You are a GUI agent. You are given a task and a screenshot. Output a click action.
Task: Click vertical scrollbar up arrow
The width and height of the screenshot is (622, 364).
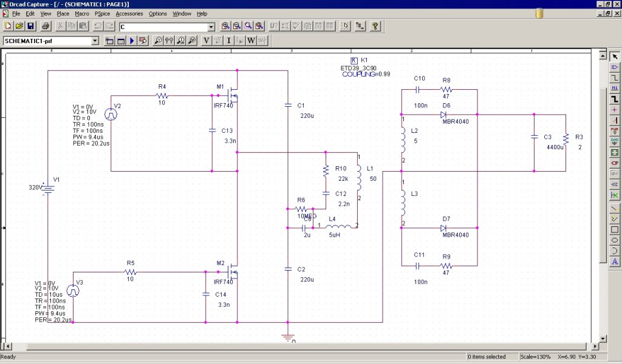point(603,56)
